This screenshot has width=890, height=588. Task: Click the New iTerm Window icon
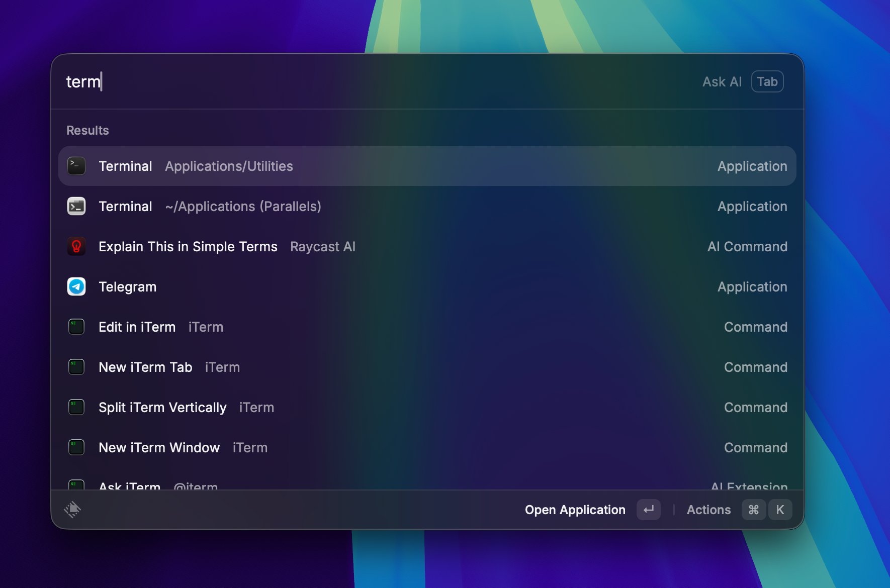tap(76, 447)
